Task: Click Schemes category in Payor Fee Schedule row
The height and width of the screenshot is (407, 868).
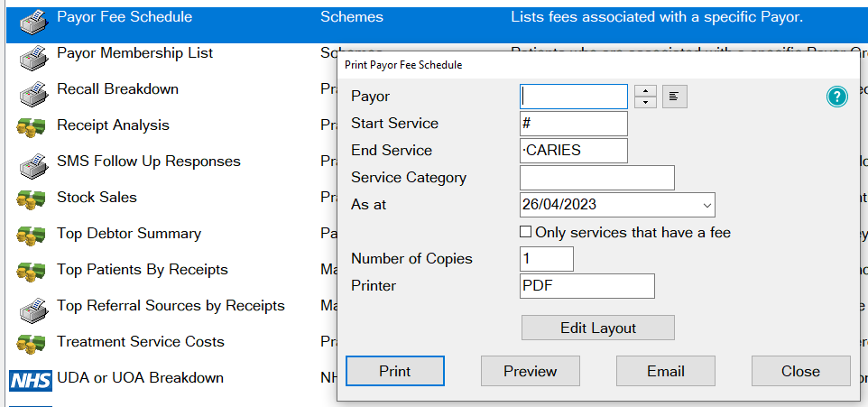Action: pos(352,17)
